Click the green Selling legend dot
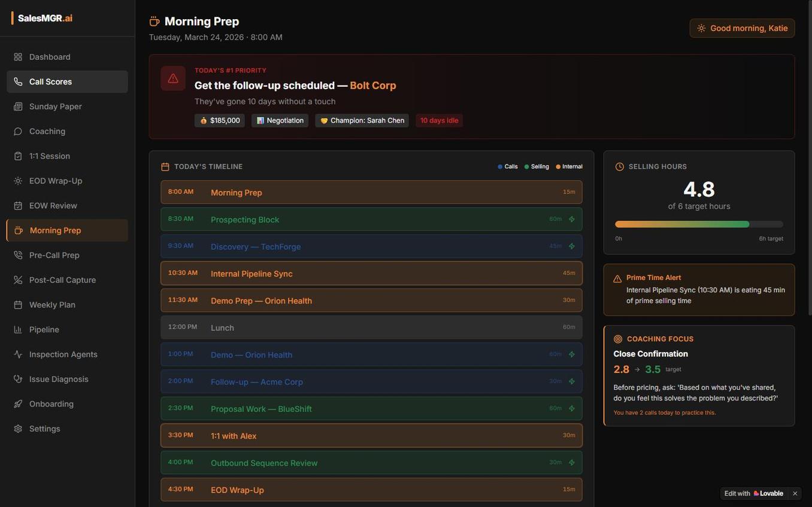The height and width of the screenshot is (507, 812). 526,167
